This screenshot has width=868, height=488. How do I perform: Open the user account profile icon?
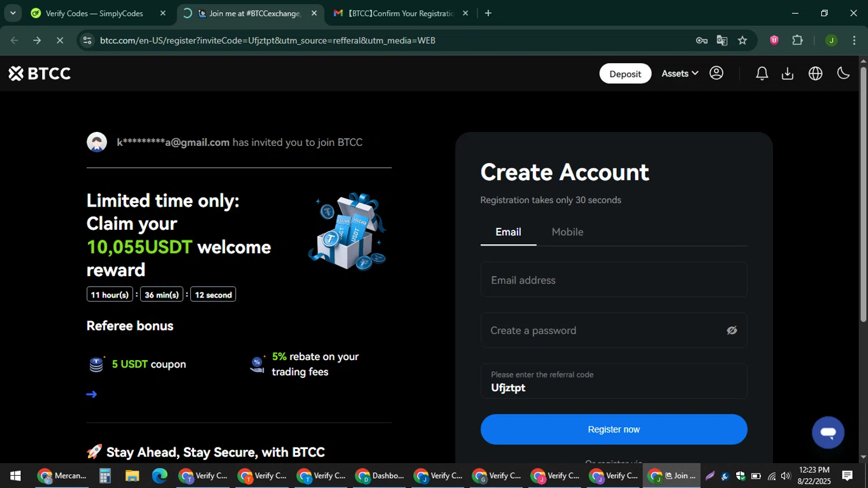[716, 73]
